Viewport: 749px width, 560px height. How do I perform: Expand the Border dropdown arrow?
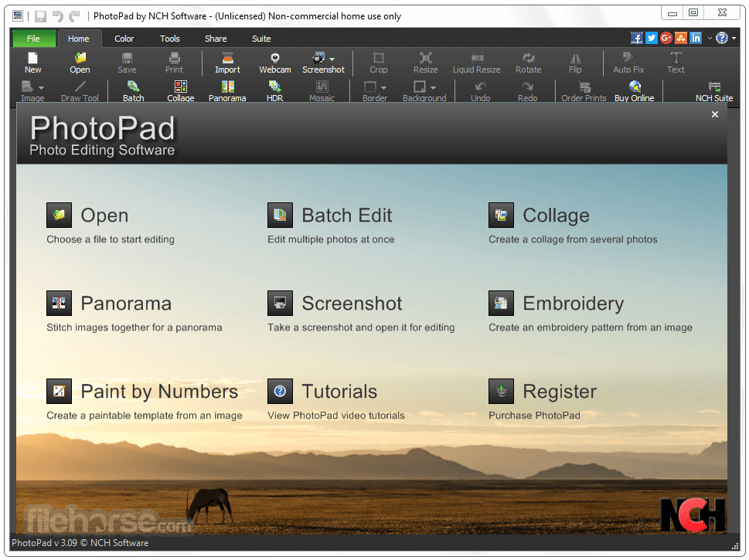point(383,88)
